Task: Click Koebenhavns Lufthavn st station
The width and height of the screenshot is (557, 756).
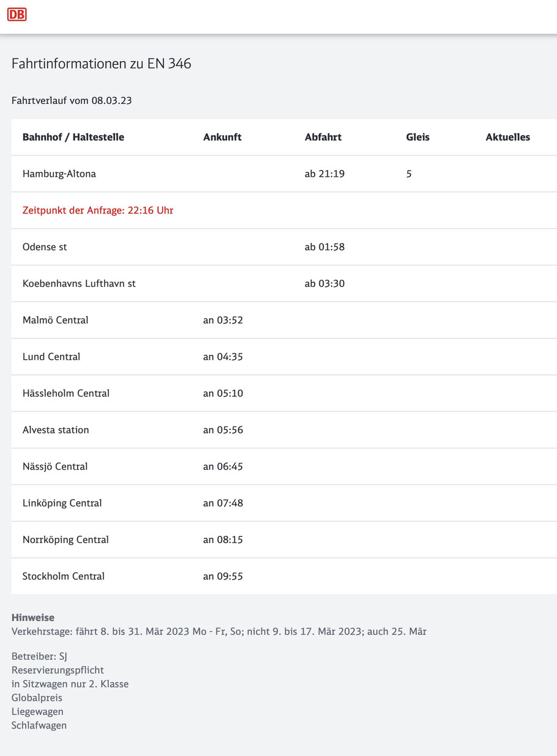Action: tap(79, 284)
